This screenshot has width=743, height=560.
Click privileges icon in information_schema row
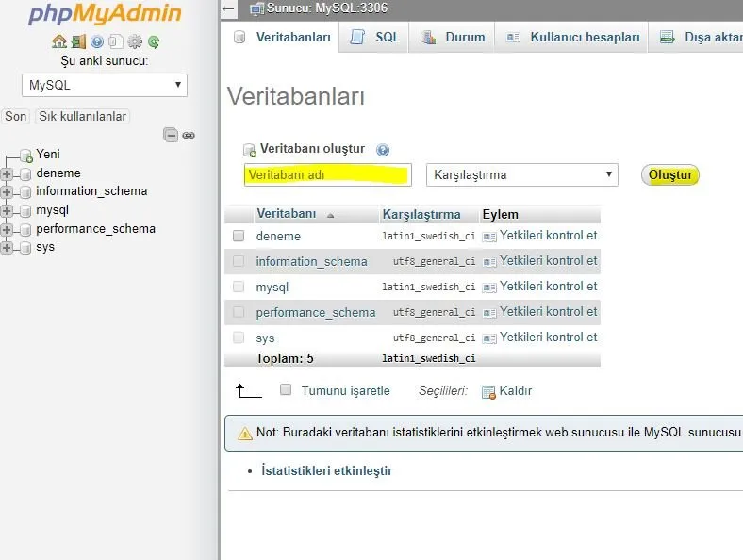pos(489,261)
